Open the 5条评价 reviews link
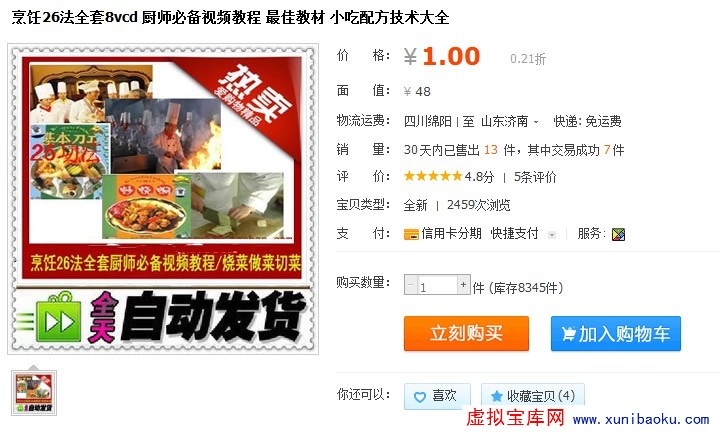This screenshot has width=720, height=436. point(535,177)
